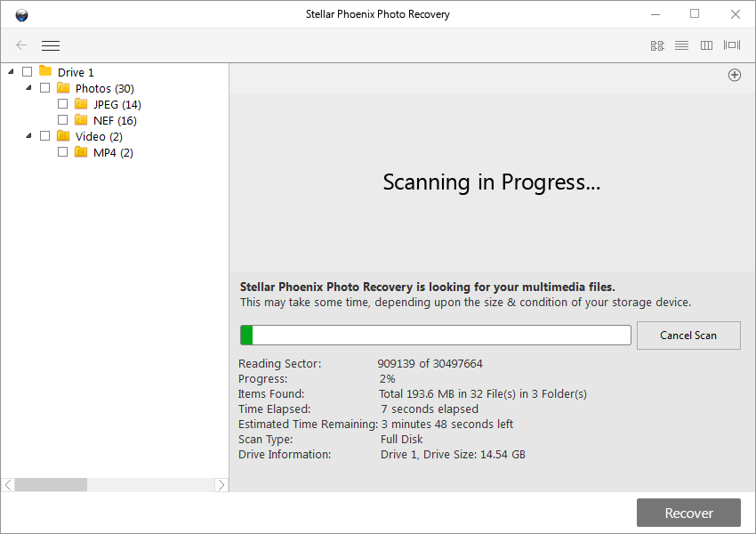This screenshot has height=534, width=756.
Task: Click the plus circle icon in preview pane
Action: point(735,75)
